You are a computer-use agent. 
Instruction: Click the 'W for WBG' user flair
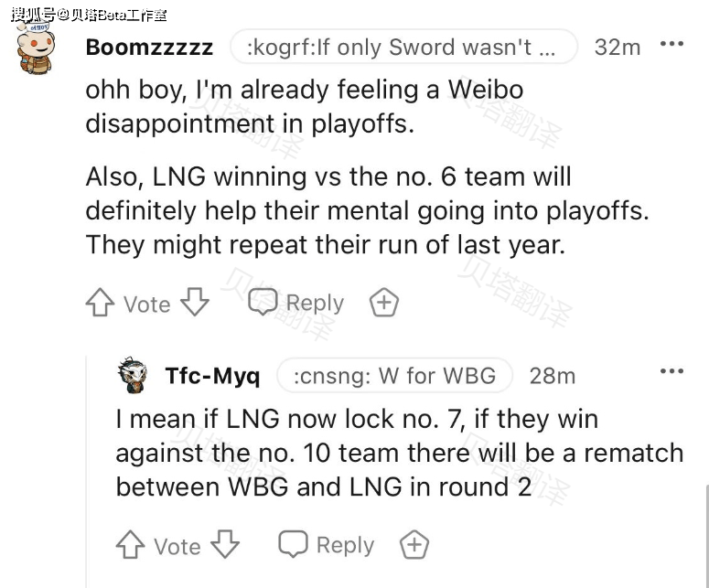[x=394, y=376]
